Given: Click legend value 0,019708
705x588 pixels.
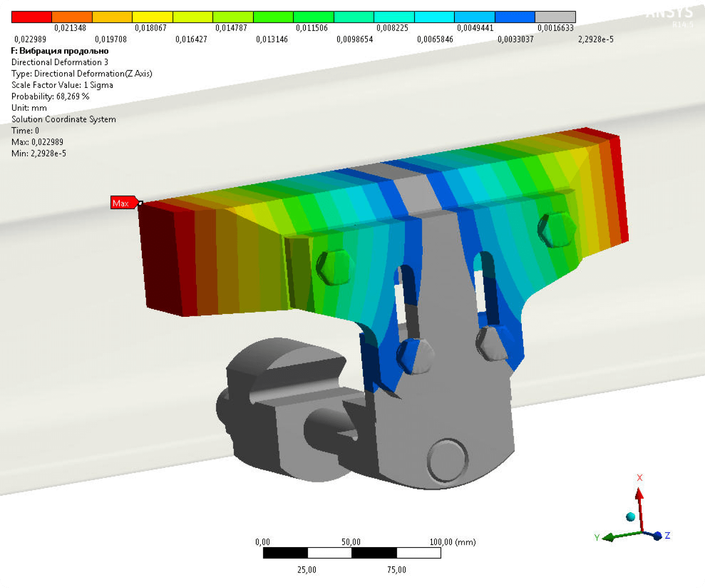Looking at the screenshot, I should 111,40.
